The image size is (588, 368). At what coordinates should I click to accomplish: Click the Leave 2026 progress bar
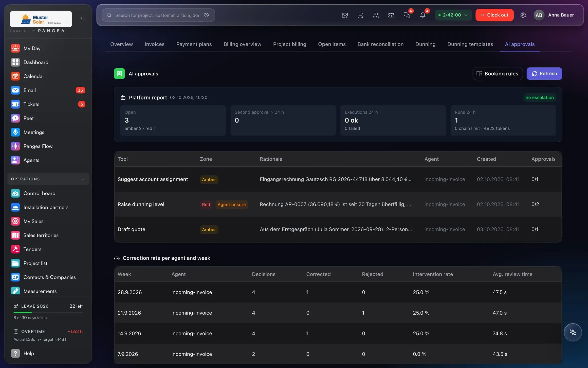tap(48, 312)
